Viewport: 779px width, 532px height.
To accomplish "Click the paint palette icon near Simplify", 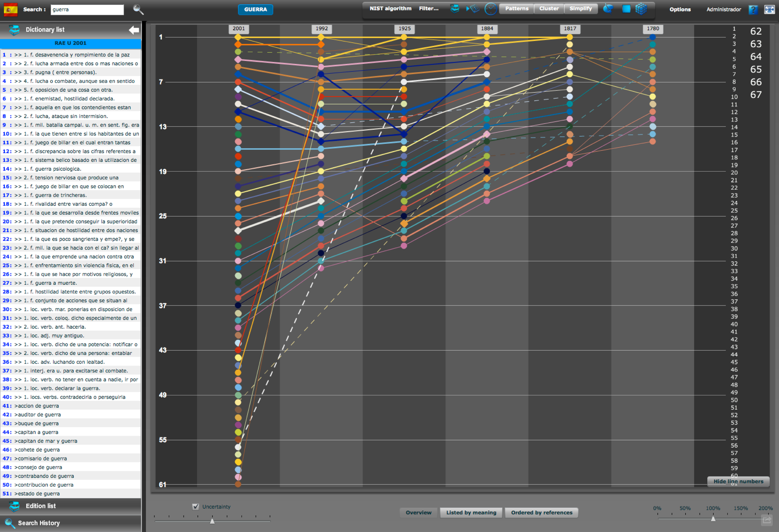I will click(608, 9).
